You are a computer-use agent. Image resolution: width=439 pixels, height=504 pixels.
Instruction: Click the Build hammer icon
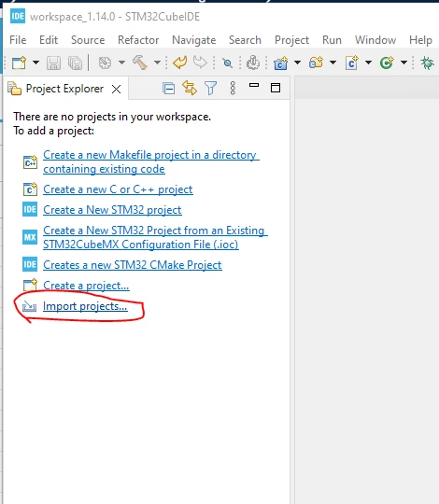pos(140,63)
